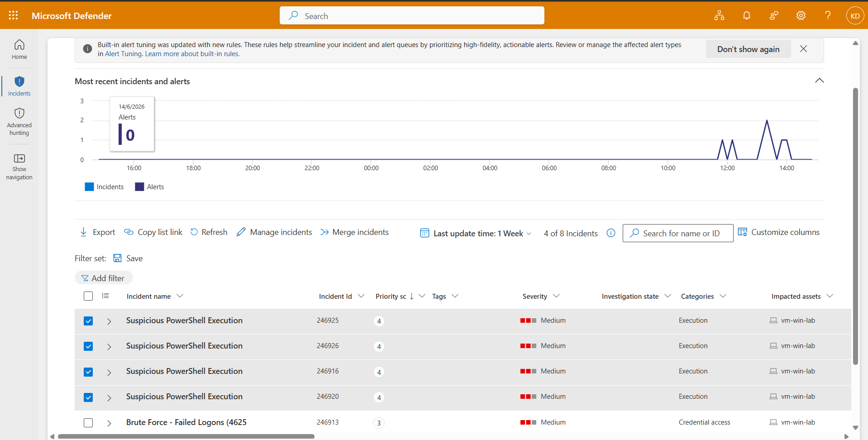Uncheck incident 246925 checkbox
The height and width of the screenshot is (440, 868).
tap(88, 321)
